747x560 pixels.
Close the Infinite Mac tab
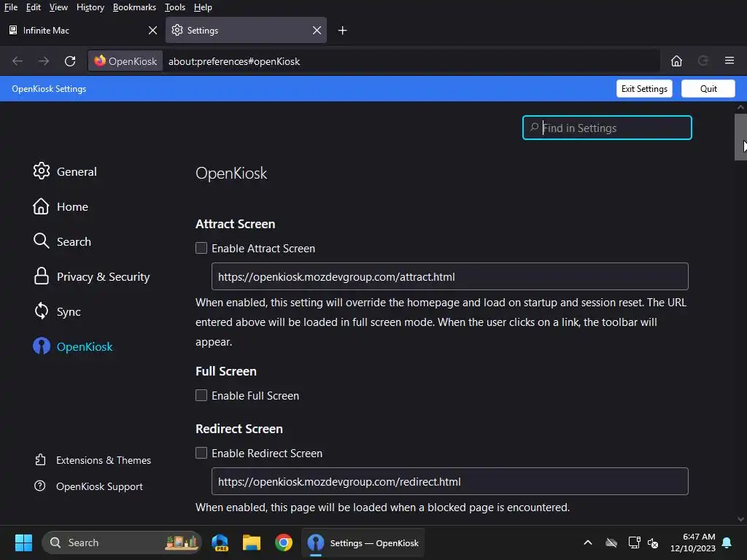coord(152,31)
